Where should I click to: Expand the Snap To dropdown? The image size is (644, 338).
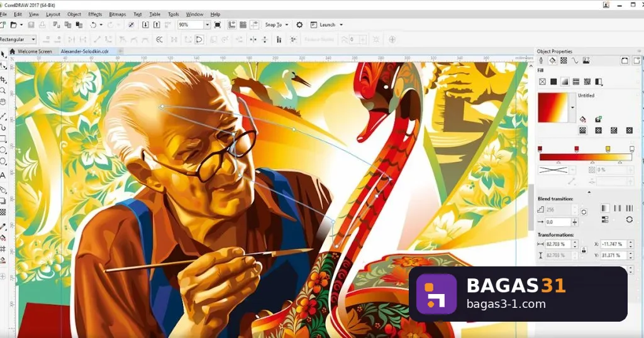tap(287, 25)
